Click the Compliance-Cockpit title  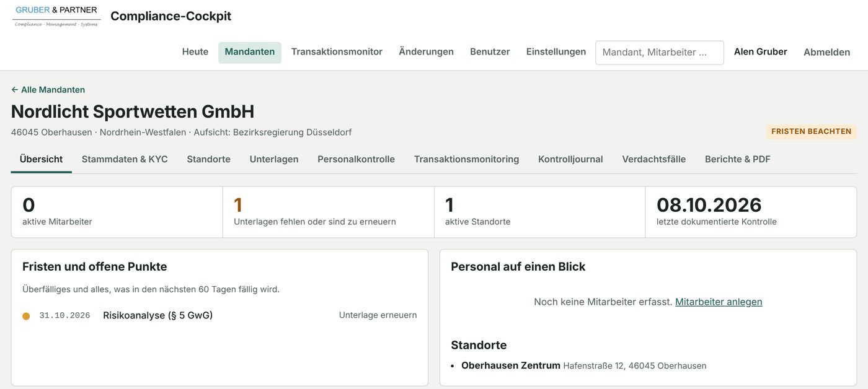(170, 16)
